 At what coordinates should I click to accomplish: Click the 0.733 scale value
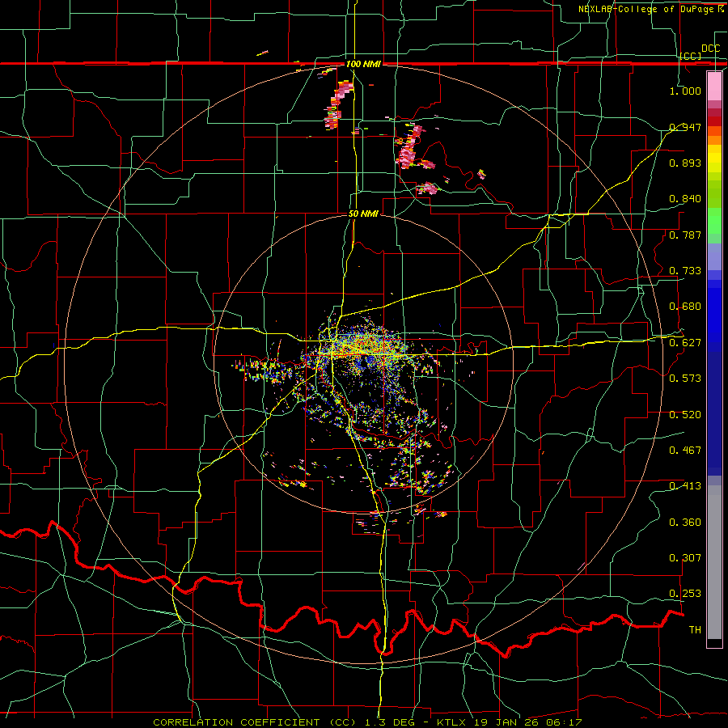click(x=685, y=271)
